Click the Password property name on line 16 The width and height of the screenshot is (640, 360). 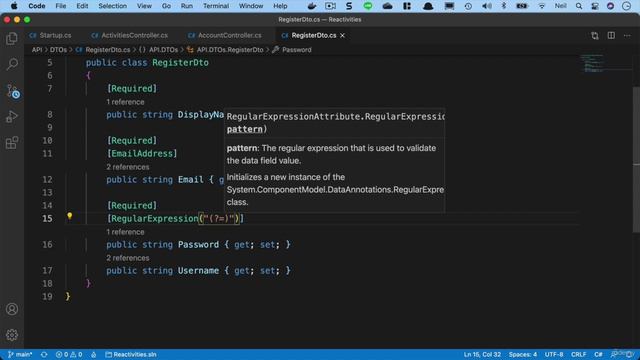click(198, 244)
